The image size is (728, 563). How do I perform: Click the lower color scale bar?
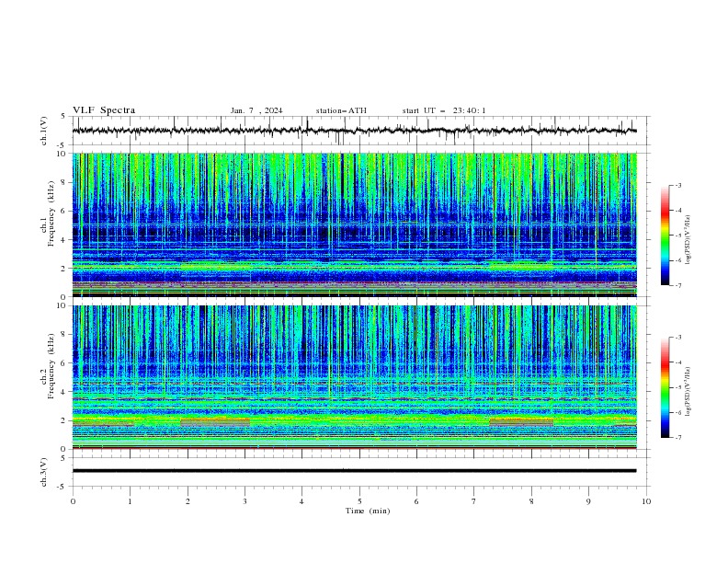665,387
